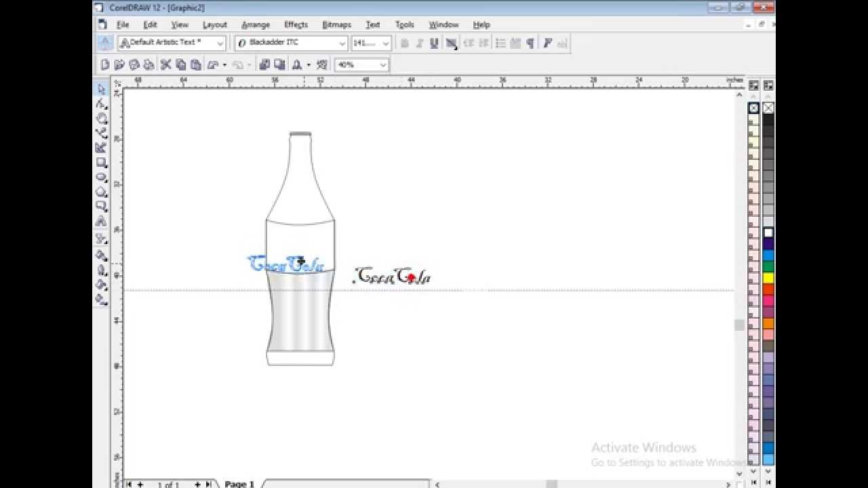Image resolution: width=868 pixels, height=488 pixels.
Task: Click the Save icon in toolbar
Action: pyautogui.click(x=134, y=65)
